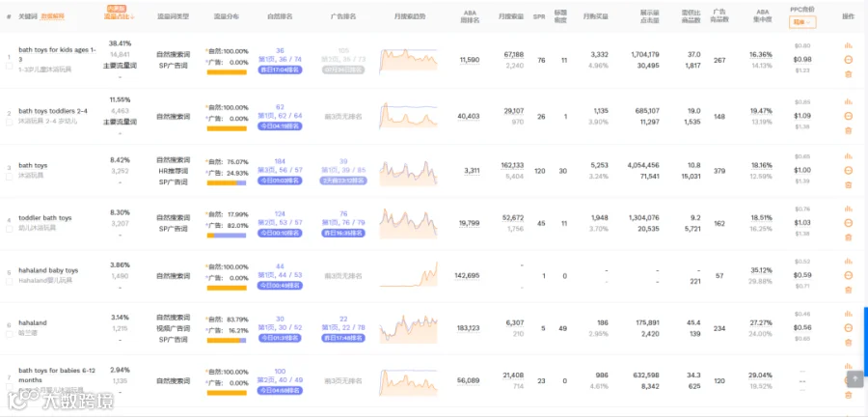Open the bar chart icon for 'toddler bath toys'
The height and width of the screenshot is (417, 868).
pos(848,208)
